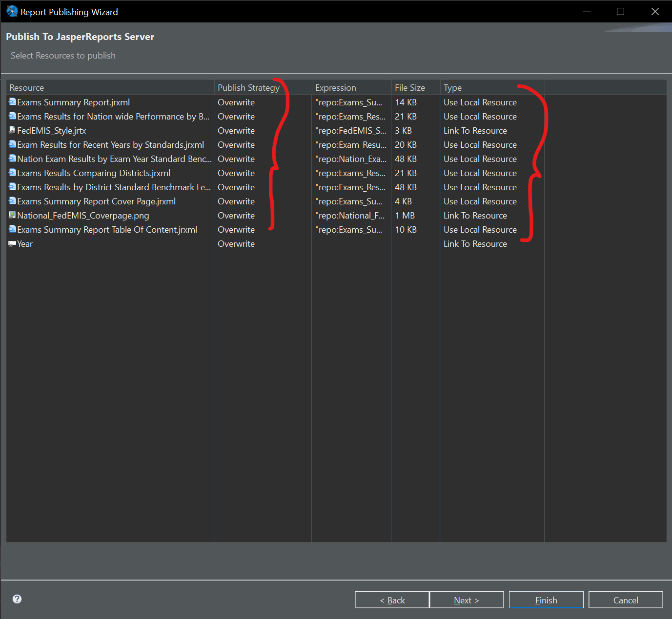The image size is (672, 619).
Task: Click the help question mark icon
Action: [17, 599]
